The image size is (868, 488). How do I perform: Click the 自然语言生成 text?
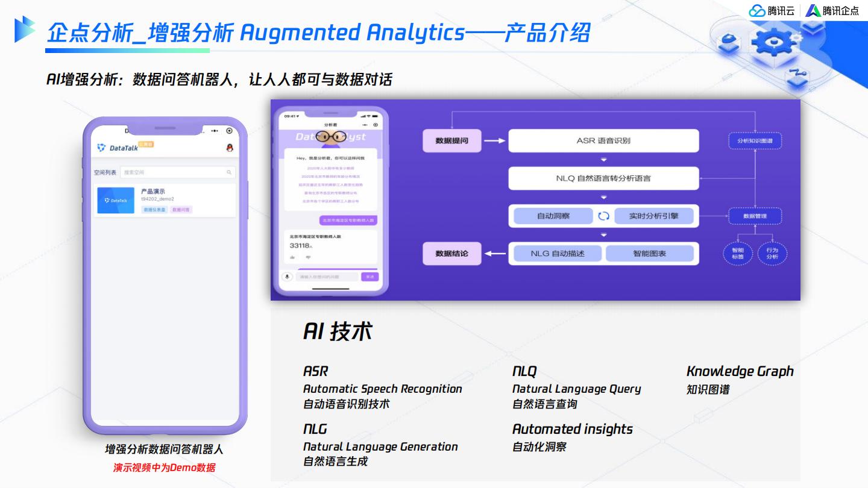335,461
